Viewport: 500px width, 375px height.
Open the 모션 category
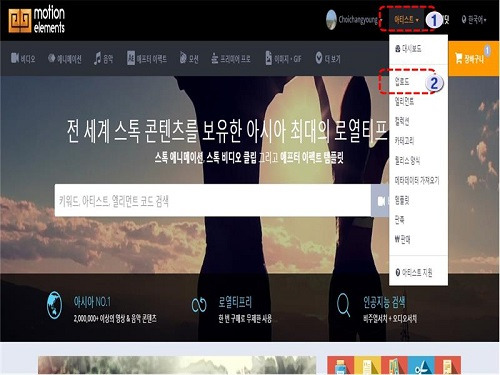tap(189, 59)
